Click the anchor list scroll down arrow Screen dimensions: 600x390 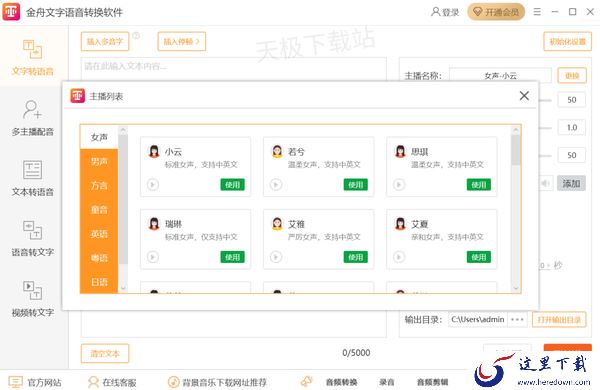click(516, 289)
